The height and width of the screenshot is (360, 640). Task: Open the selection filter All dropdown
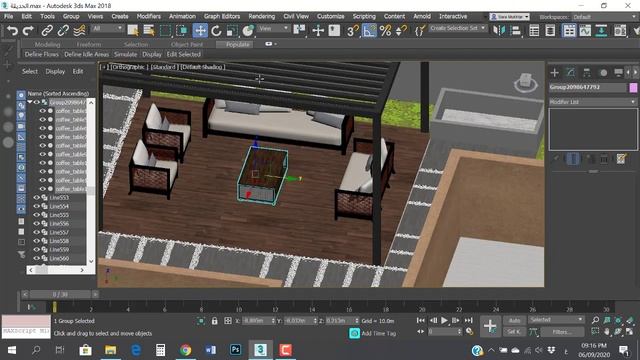point(107,28)
